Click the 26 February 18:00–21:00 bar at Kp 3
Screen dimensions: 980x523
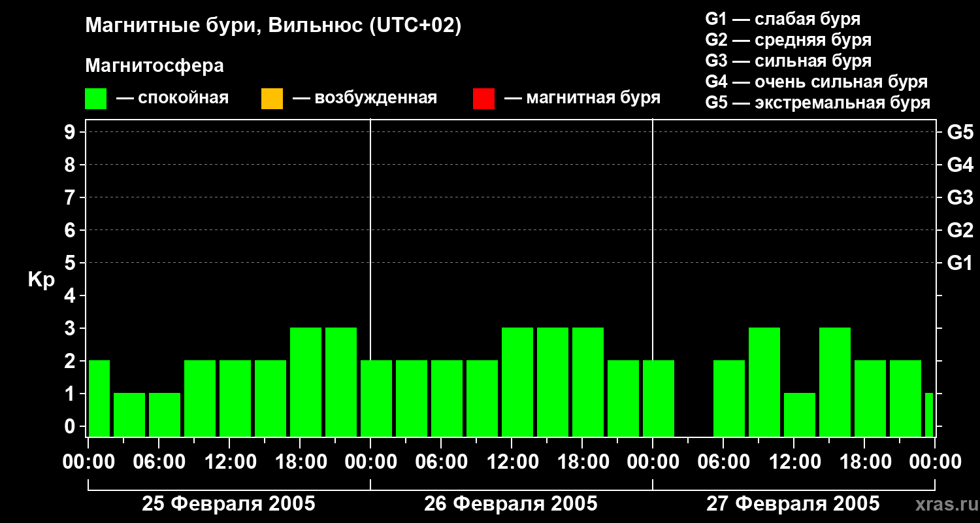(x=588, y=382)
